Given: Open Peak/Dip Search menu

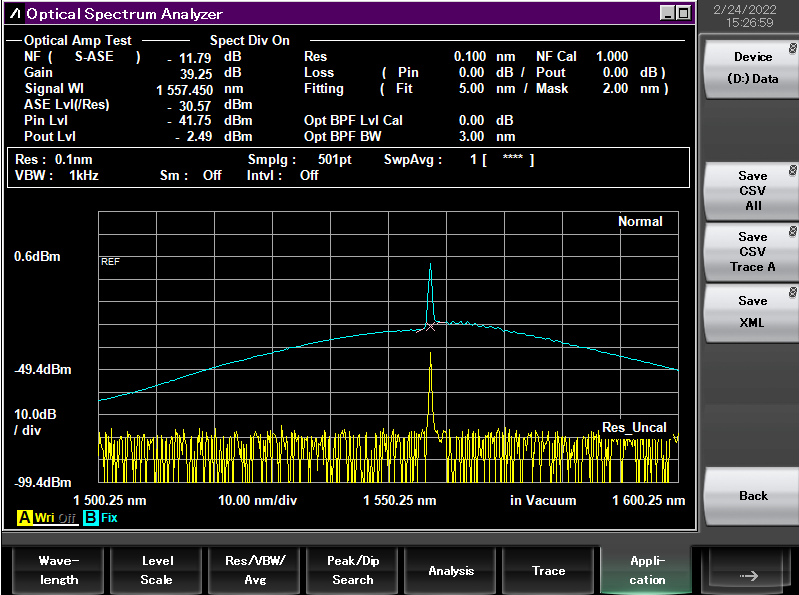Looking at the screenshot, I should click(x=353, y=571).
